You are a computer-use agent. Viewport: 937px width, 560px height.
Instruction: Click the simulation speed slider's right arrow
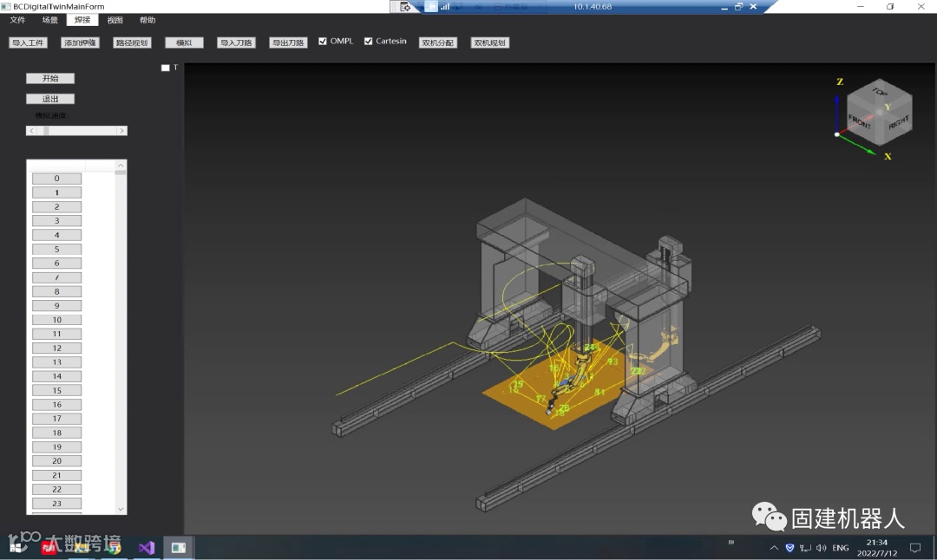122,131
